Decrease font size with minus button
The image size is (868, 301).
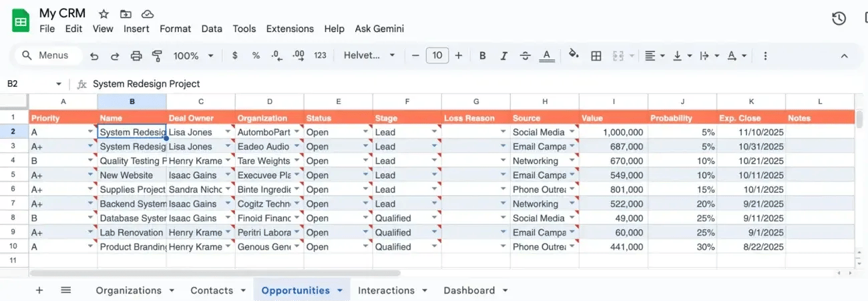click(415, 56)
